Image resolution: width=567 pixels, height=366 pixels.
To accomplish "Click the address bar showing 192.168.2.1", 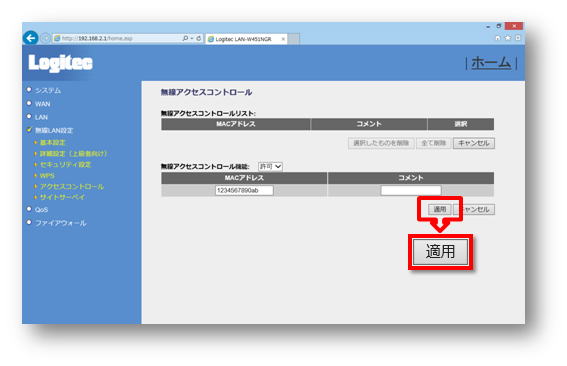I will point(116,38).
